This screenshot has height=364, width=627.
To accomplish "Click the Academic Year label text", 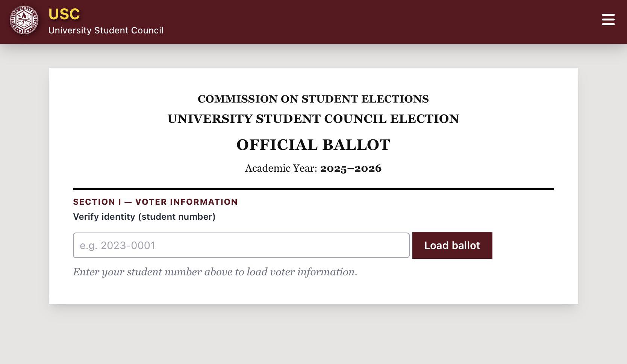I will [281, 168].
